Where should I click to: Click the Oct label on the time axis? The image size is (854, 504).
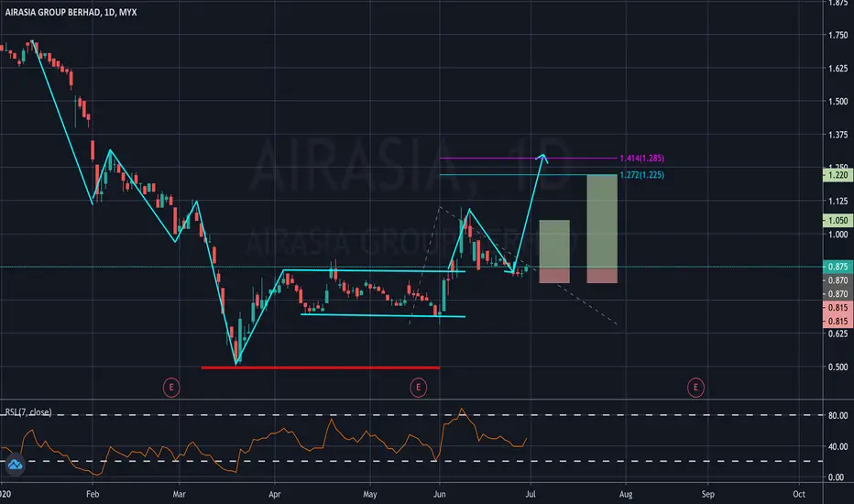799,494
